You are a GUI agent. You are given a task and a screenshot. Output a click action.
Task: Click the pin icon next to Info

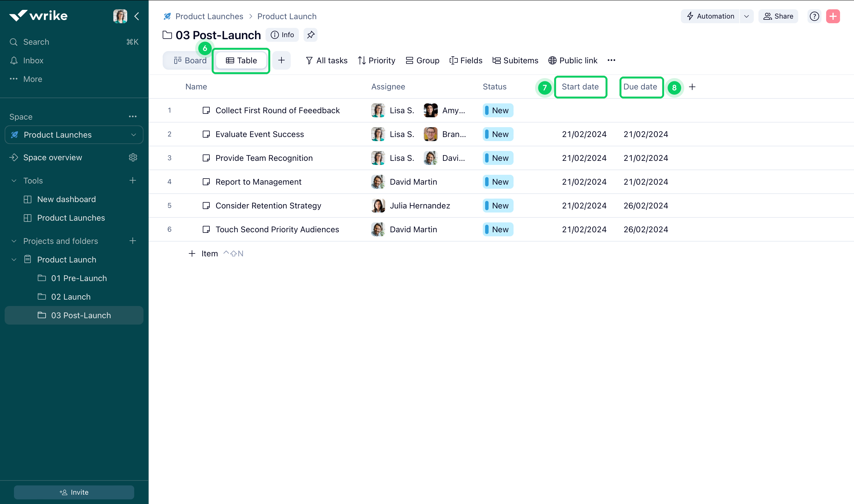311,35
